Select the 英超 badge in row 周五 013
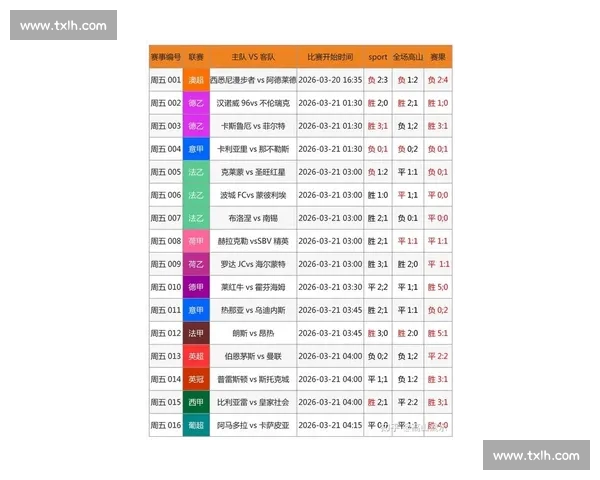The height and width of the screenshot is (480, 600). pos(196,356)
